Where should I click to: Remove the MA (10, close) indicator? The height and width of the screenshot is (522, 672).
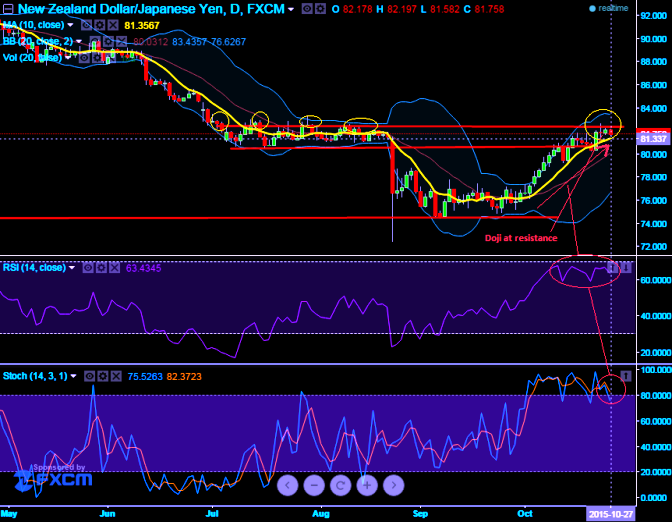coord(113,25)
